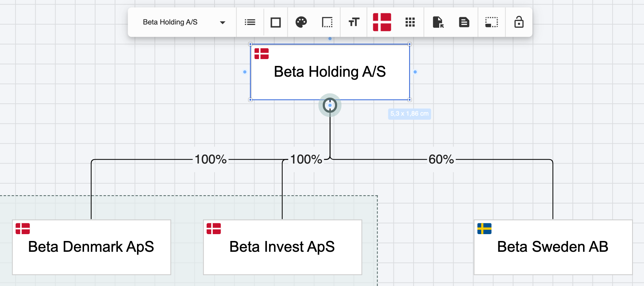Click the Danish flag on Beta Denmark ApS
644x286 pixels.
coord(23,229)
